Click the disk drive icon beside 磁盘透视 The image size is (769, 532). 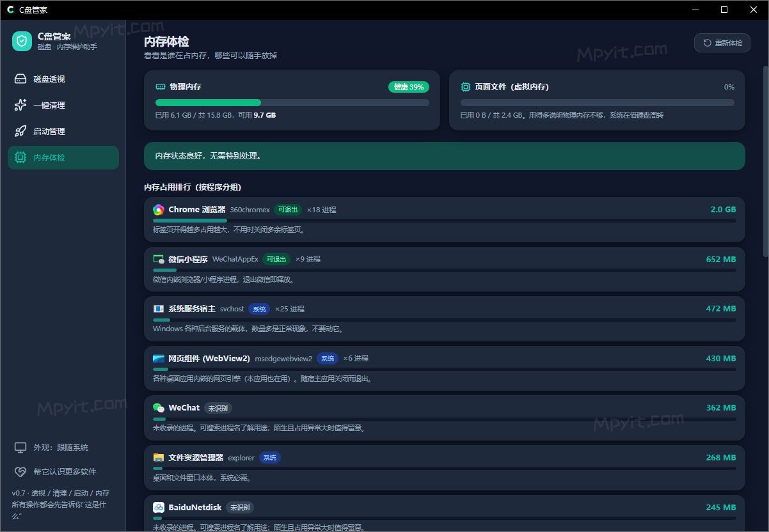(20, 79)
